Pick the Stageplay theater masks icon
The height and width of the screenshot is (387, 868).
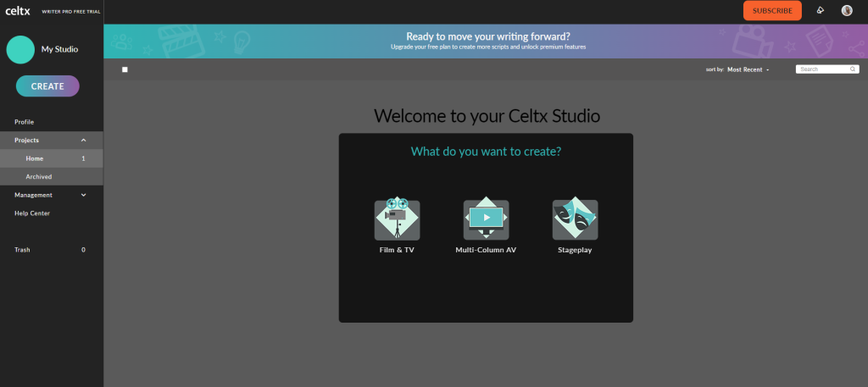pos(575,220)
